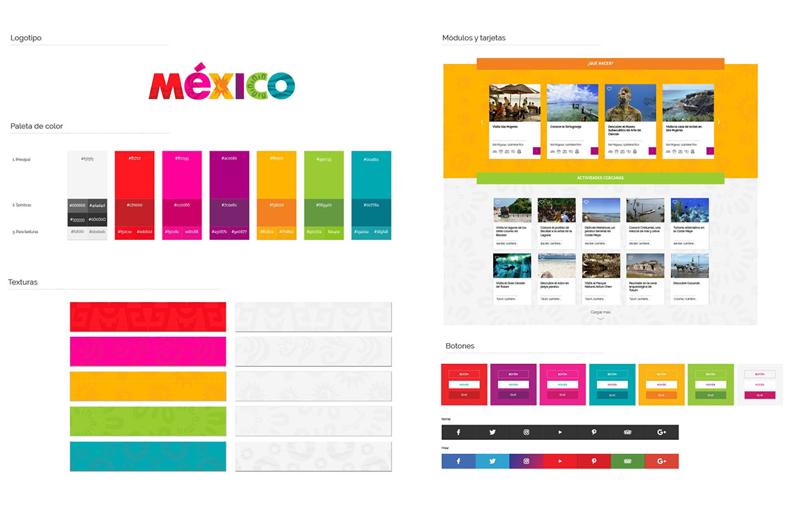795x532 pixels.
Task: Toggle the heart on the casa de Ixchel card
Action: coord(667,88)
